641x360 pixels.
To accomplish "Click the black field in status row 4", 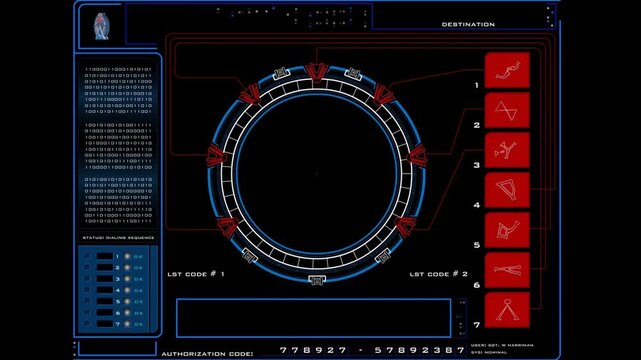I will tap(105, 290).
